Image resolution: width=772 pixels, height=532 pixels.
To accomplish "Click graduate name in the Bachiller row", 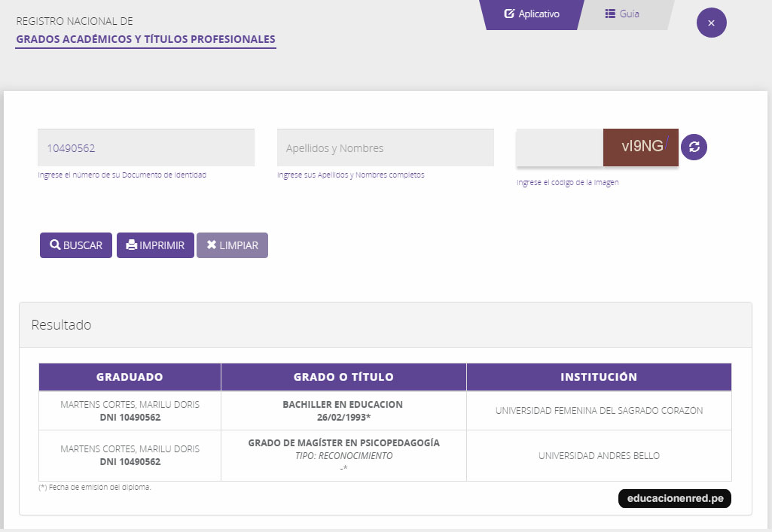I will point(130,405).
